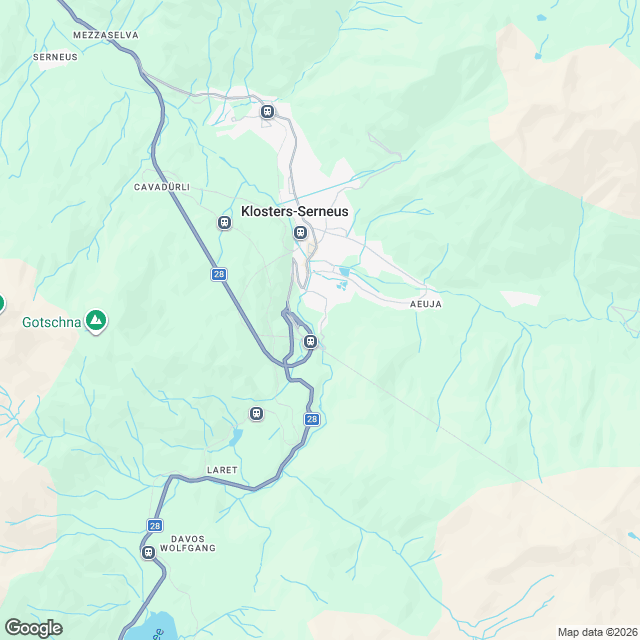The image size is (640, 640).
Task: Click the train station icon south of Aeuja
Action: coord(311,341)
